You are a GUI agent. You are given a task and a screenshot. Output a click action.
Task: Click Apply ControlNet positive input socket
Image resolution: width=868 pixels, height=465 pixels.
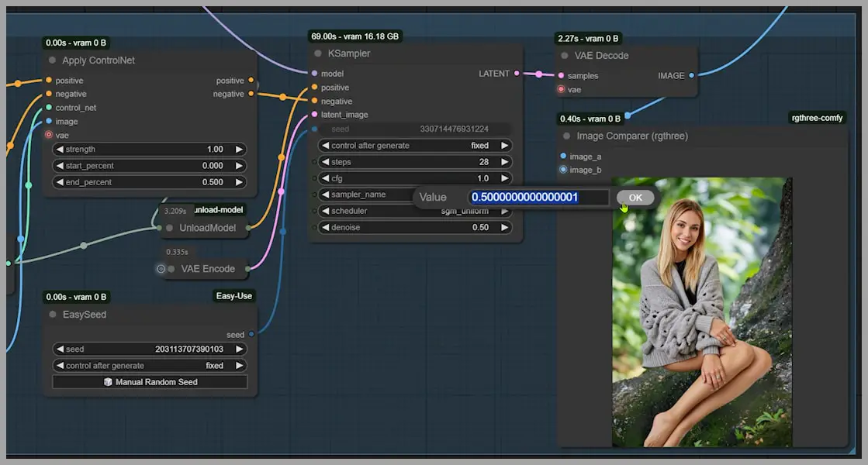coord(49,80)
